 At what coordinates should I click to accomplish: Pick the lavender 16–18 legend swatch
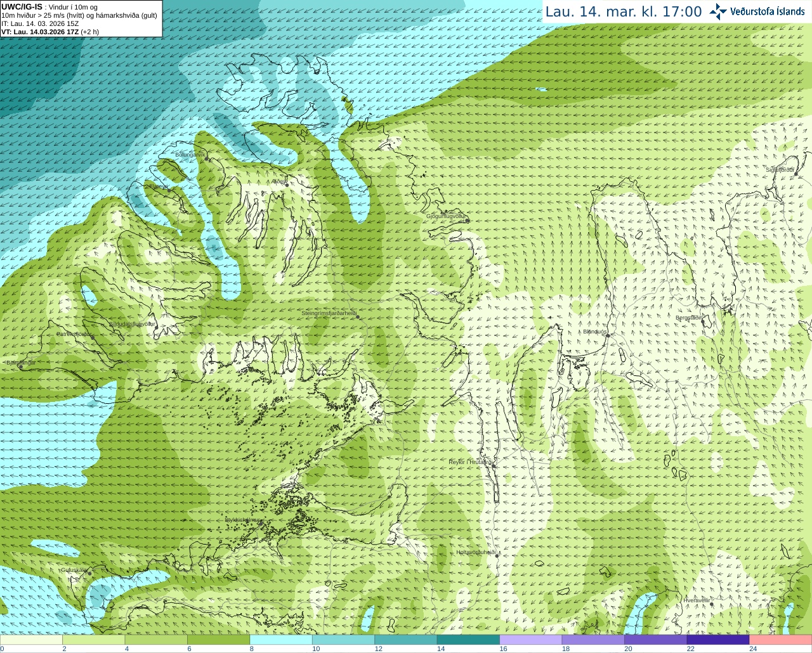(x=531, y=640)
